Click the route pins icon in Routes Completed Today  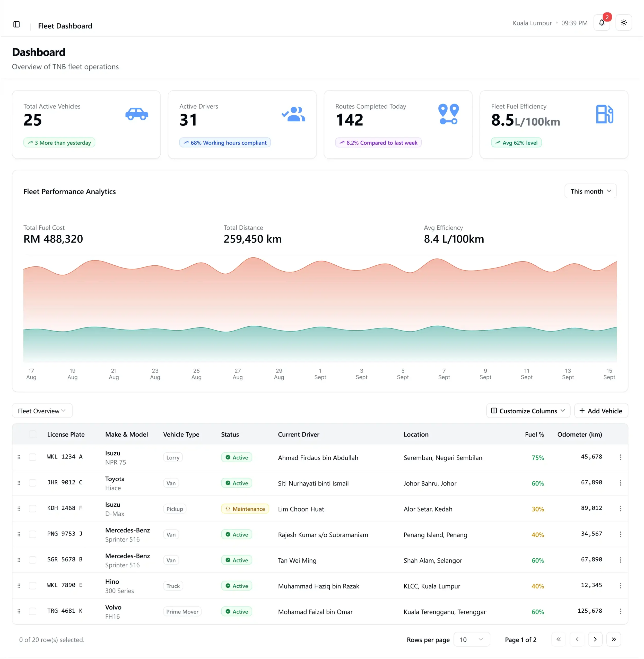(448, 114)
